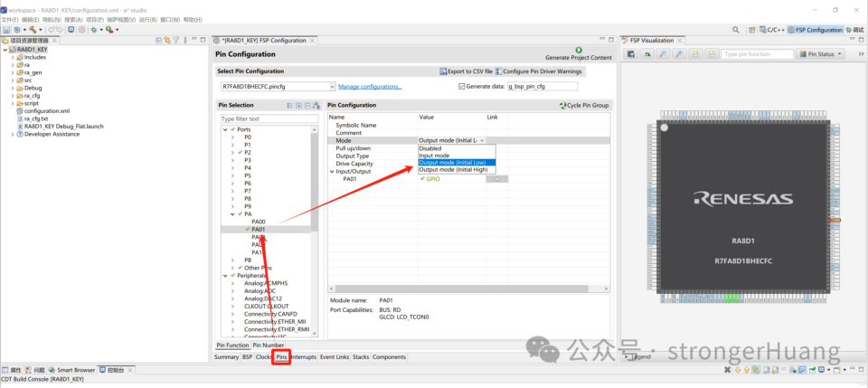868x388 pixels.
Task: Click the rotate icon in FSP Visualization toolbar
Action: tap(647, 54)
